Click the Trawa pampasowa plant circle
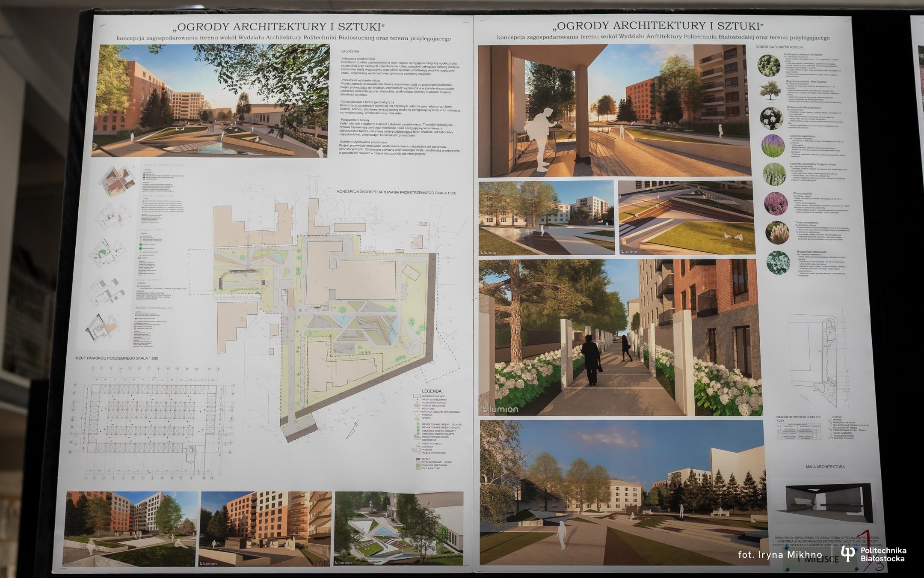The height and width of the screenshot is (578, 924). click(777, 232)
